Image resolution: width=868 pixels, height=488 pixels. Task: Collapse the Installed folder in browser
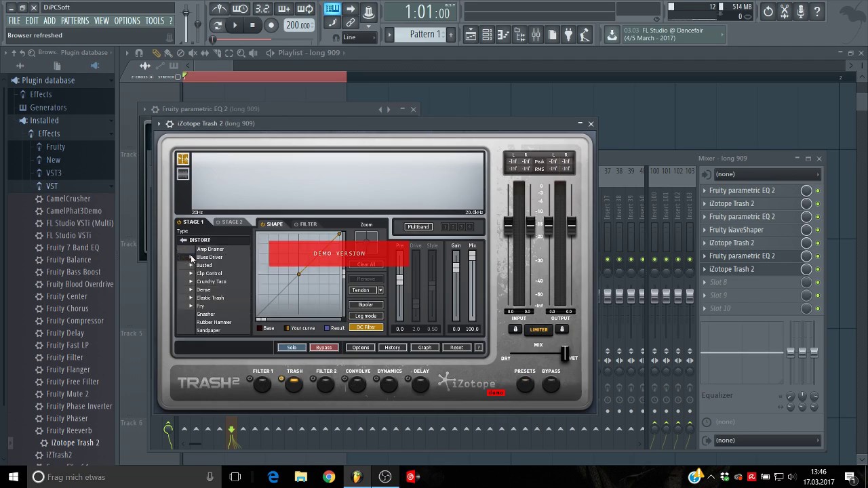44,121
